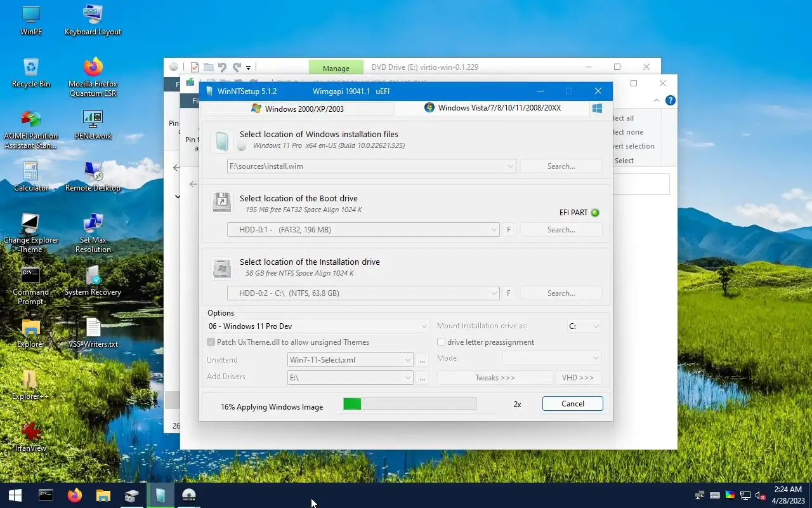The width and height of the screenshot is (812, 508).
Task: Cancel the Windows image installation
Action: 573,404
